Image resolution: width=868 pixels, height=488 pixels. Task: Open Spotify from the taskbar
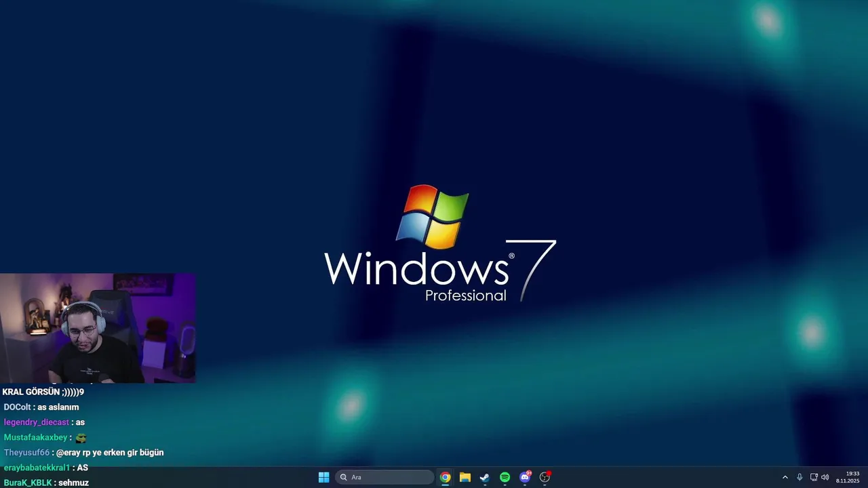click(x=505, y=477)
